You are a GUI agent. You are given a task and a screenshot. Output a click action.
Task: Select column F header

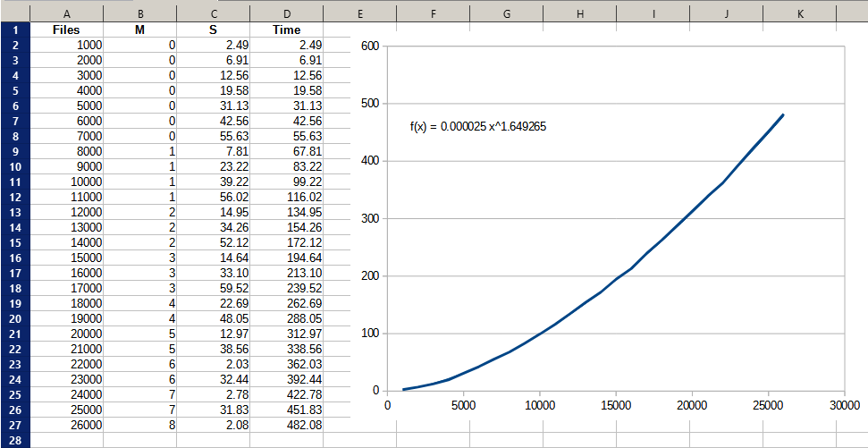coord(433,13)
